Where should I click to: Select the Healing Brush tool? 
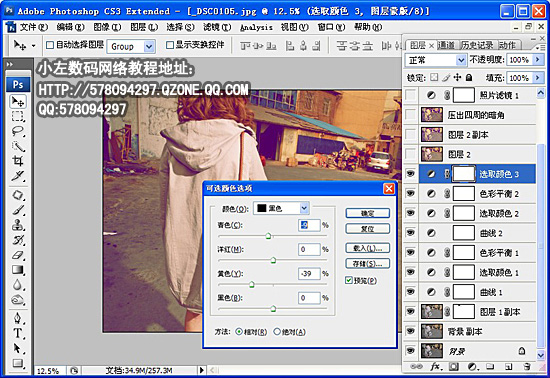(18, 195)
